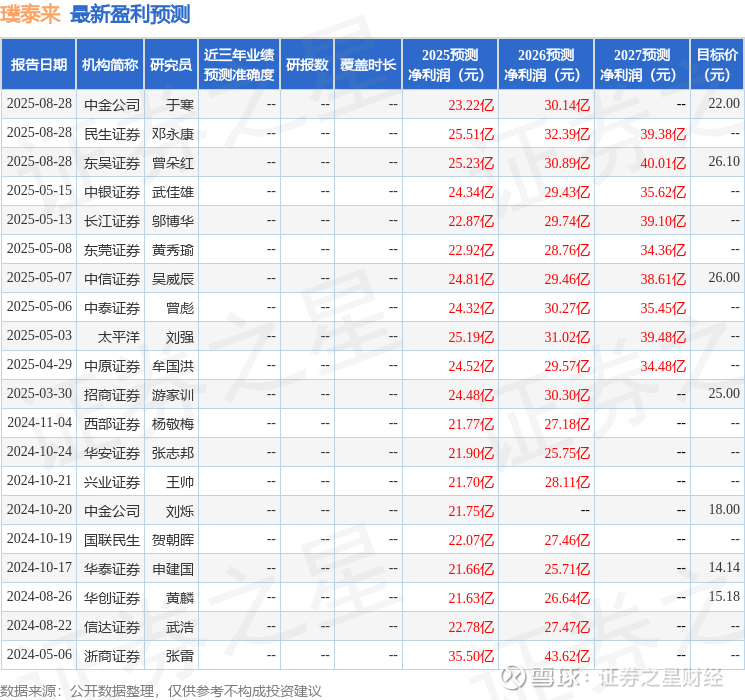The height and width of the screenshot is (700, 745).
Task: Click analyst name 贺朝晖
Action: [172, 540]
